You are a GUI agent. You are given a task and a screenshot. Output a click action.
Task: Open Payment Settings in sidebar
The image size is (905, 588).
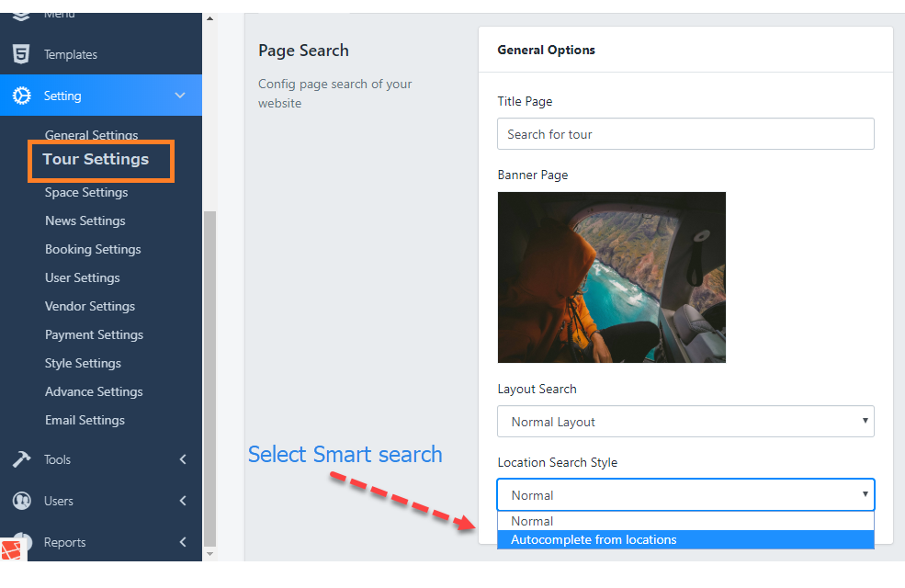coord(94,334)
